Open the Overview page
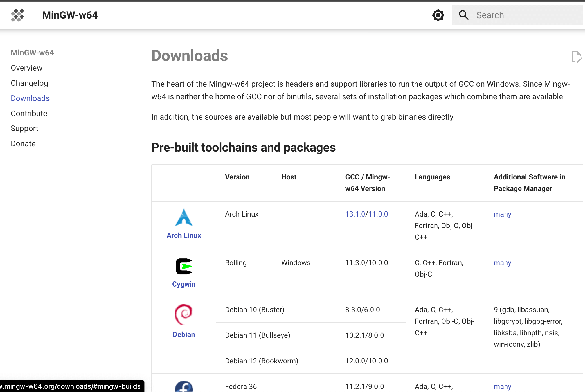 [x=26, y=68]
